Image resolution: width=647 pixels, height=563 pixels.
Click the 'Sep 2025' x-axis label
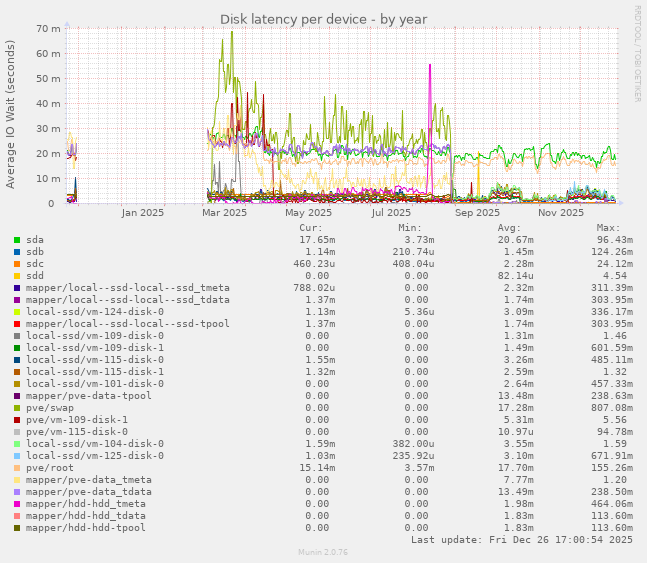pos(477,213)
